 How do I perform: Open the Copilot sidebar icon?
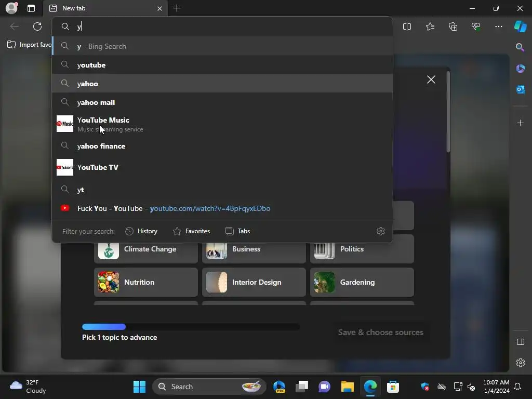[x=520, y=26]
